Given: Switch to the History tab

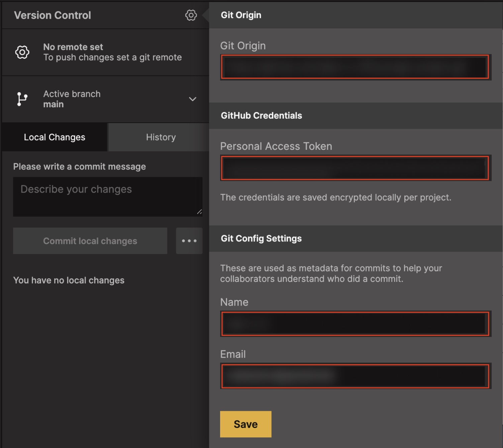Looking at the screenshot, I should coord(161,137).
